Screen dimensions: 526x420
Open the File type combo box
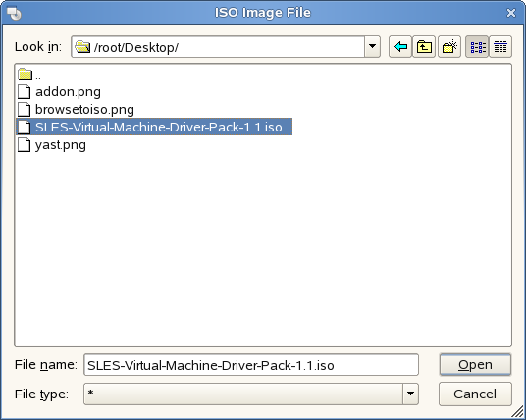[251, 394]
